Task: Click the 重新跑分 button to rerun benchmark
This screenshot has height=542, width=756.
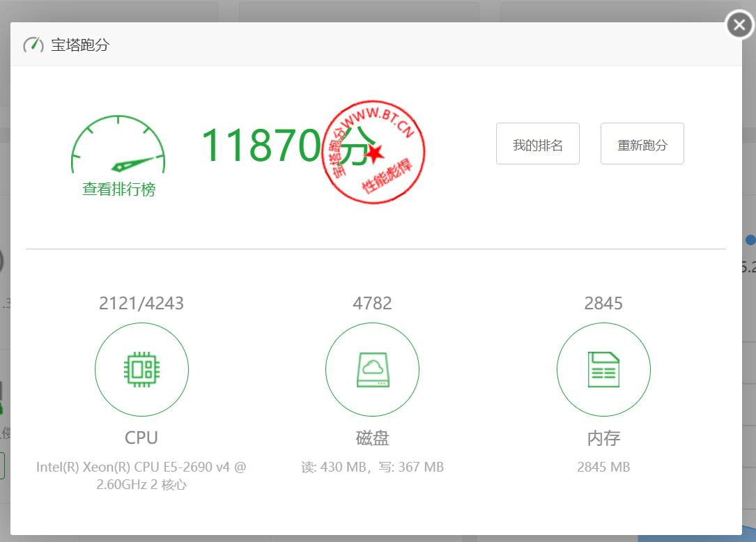Action: (642, 144)
